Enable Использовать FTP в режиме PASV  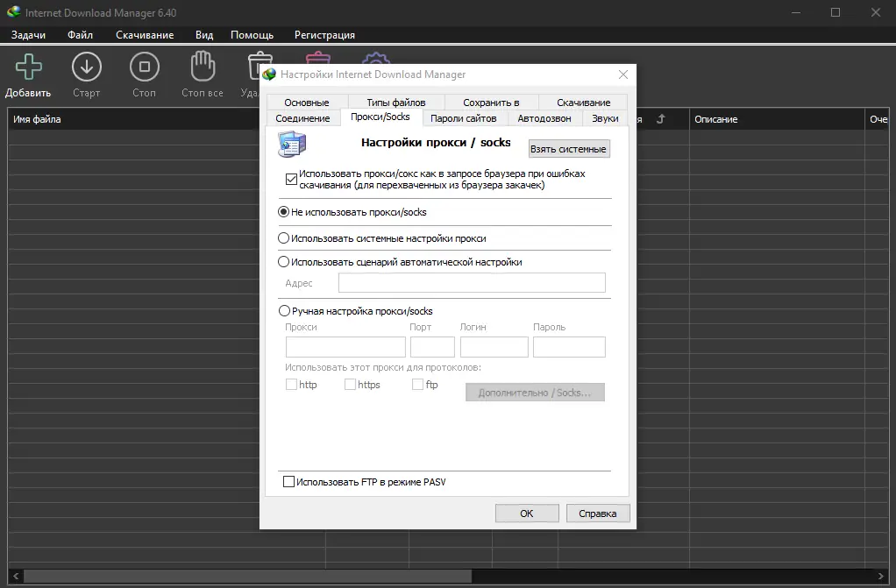(x=288, y=482)
